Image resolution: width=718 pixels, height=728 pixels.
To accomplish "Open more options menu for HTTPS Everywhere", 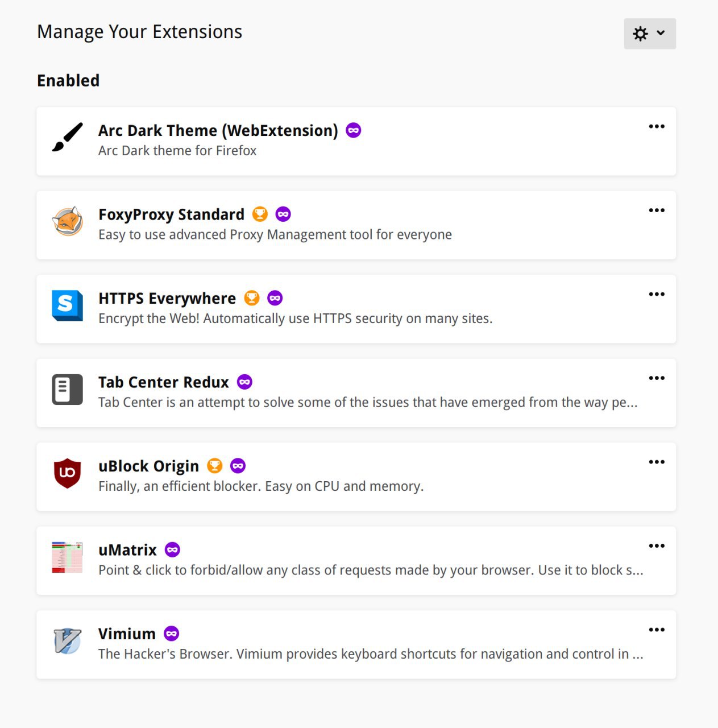I will click(x=657, y=294).
